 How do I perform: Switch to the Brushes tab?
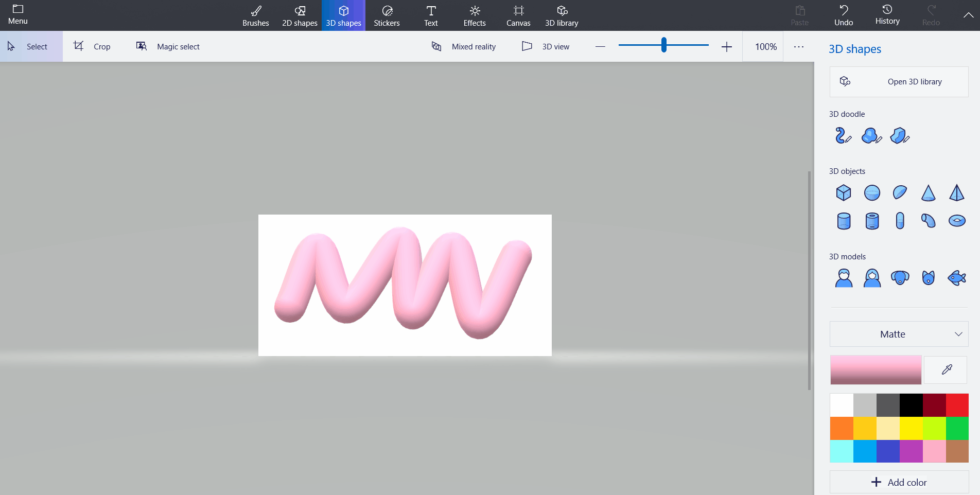(256, 15)
